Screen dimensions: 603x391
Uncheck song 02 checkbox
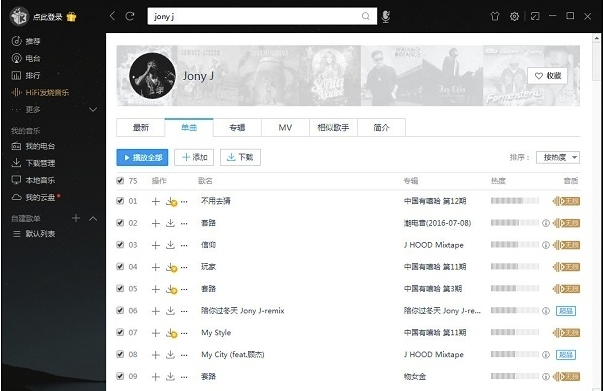(120, 223)
